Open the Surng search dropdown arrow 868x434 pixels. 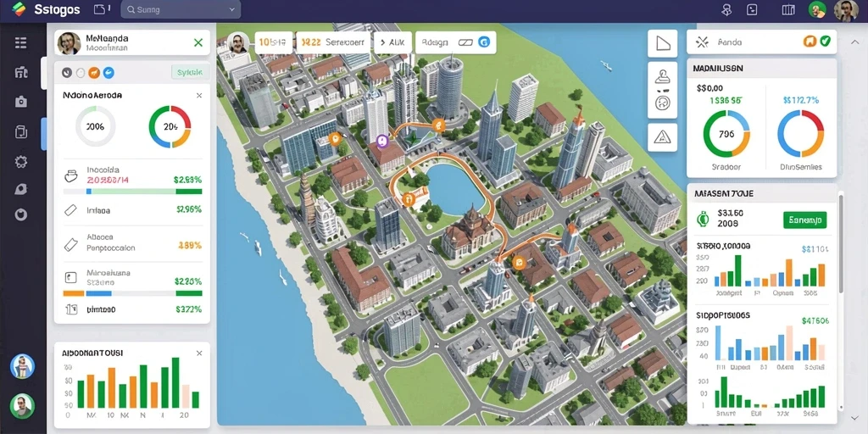tap(232, 9)
